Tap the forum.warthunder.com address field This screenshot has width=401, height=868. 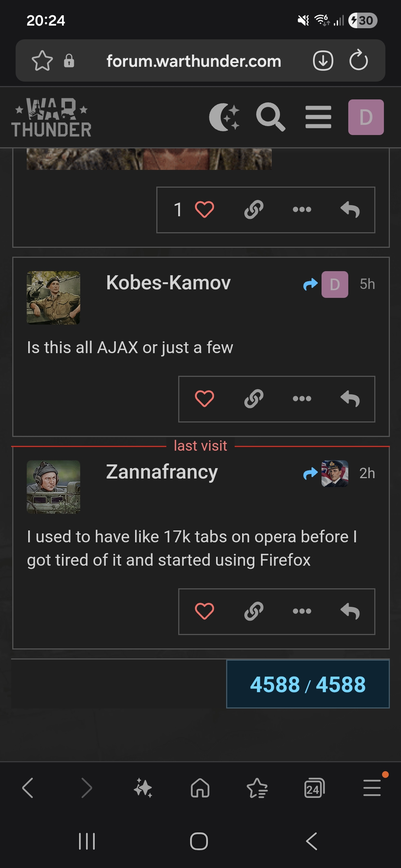pyautogui.click(x=194, y=61)
